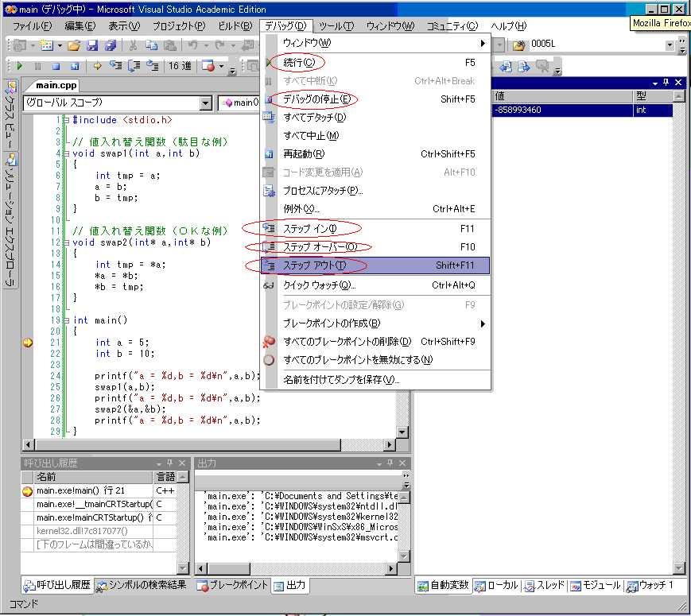Click the Add New Item toolbar icon
The width and height of the screenshot is (691, 616).
pos(46,45)
